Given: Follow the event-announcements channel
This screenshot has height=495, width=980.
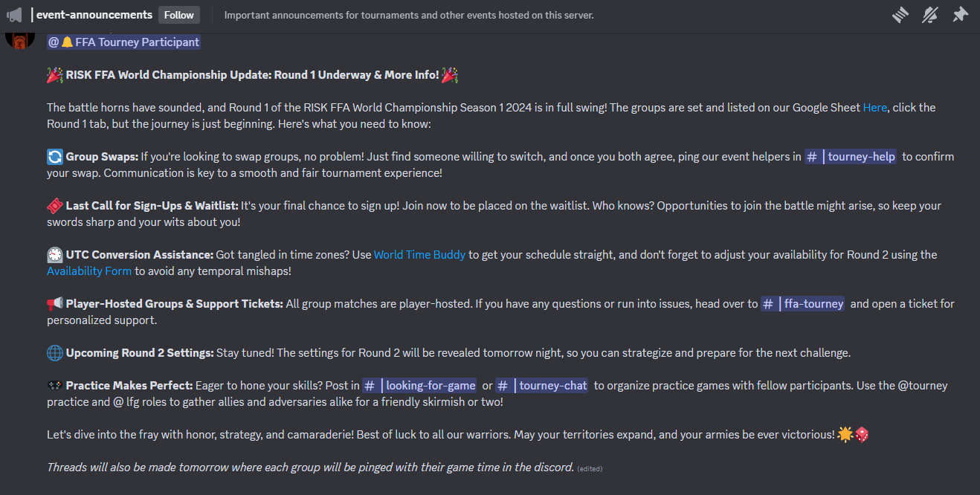Looking at the screenshot, I should click(179, 15).
